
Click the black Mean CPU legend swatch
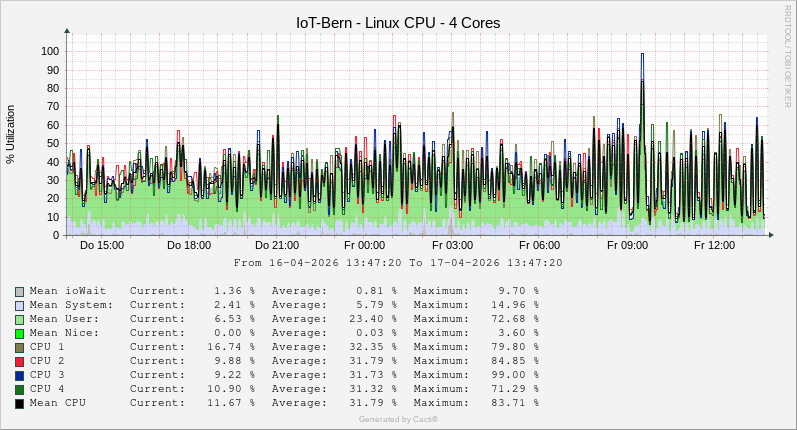(20, 403)
